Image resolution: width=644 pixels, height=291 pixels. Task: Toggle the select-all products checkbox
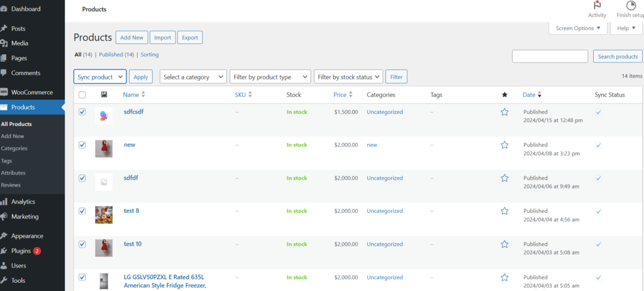coord(82,94)
